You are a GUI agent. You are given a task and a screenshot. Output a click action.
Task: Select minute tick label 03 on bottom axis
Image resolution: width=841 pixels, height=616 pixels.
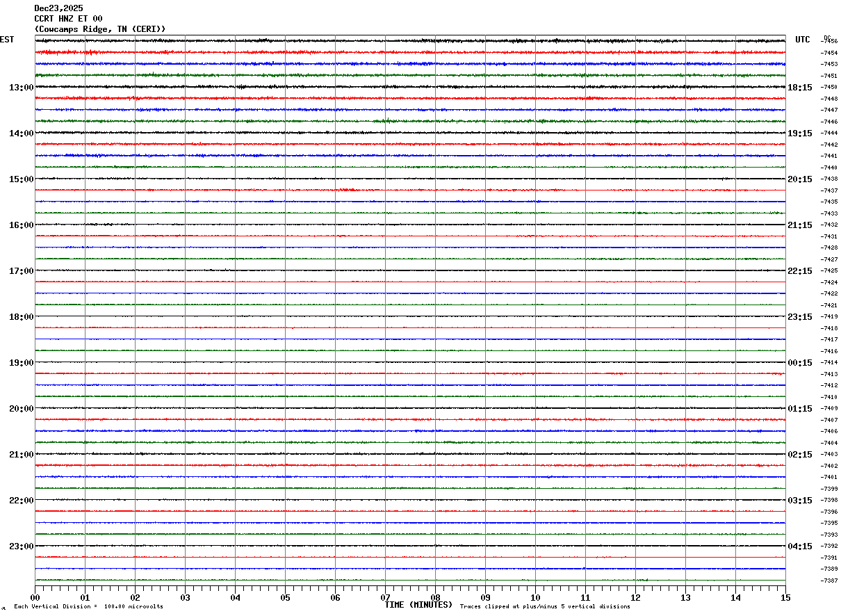click(185, 598)
